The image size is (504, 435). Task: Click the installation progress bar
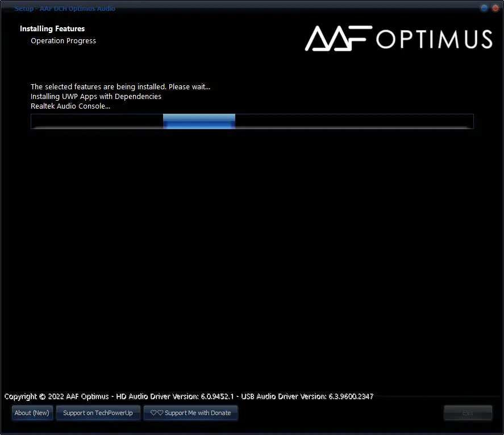(252, 121)
